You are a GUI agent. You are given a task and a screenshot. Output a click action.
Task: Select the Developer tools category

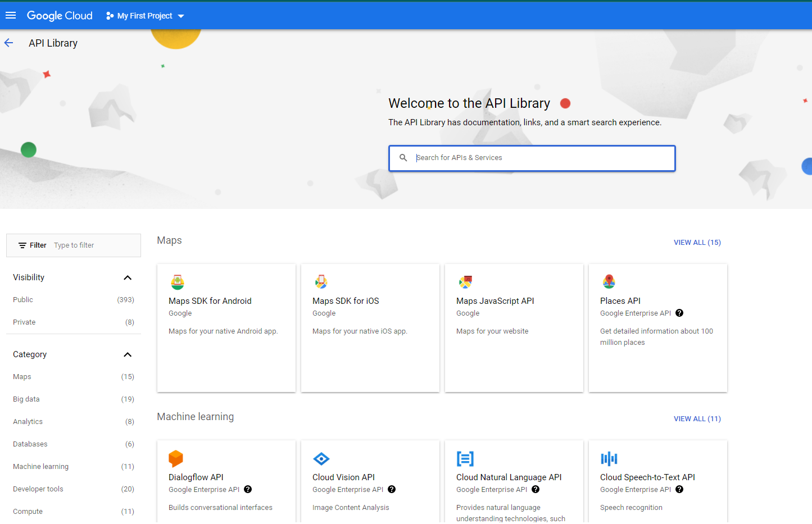[38, 489]
